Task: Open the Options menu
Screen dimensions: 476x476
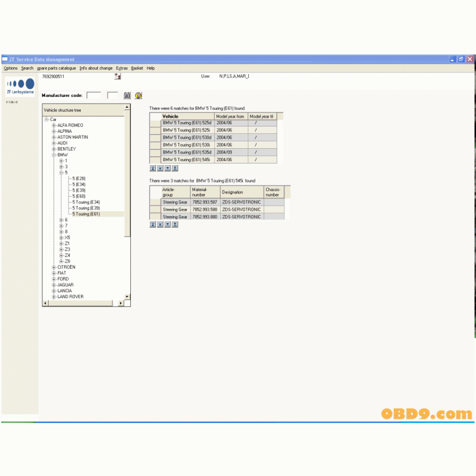Action: (x=11, y=68)
